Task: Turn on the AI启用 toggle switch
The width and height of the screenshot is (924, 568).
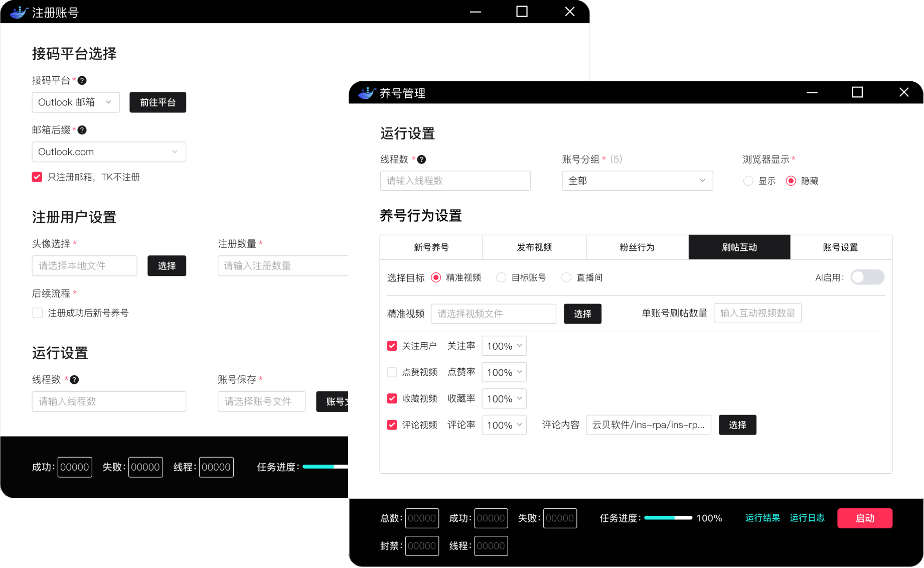Action: point(867,277)
